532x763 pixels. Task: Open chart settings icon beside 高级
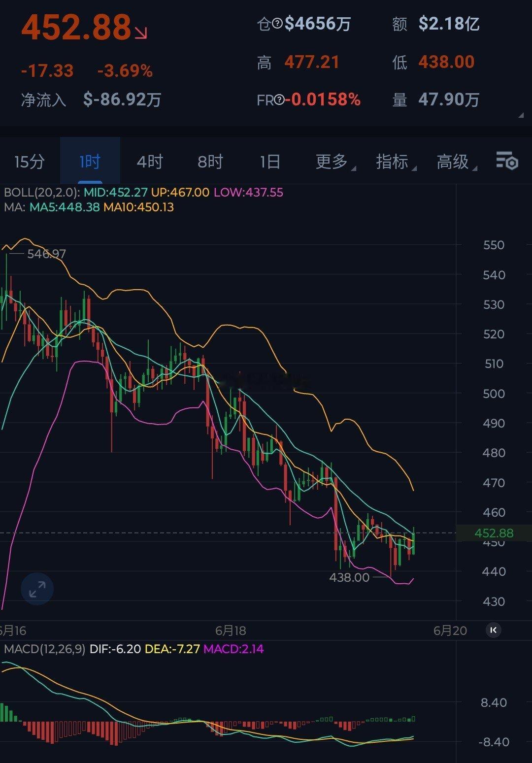coord(507,161)
